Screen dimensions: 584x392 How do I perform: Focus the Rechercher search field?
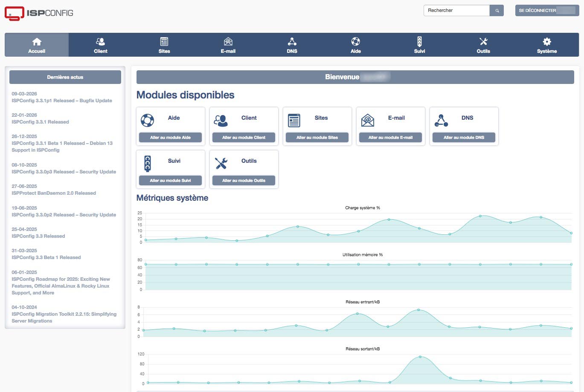(x=456, y=11)
